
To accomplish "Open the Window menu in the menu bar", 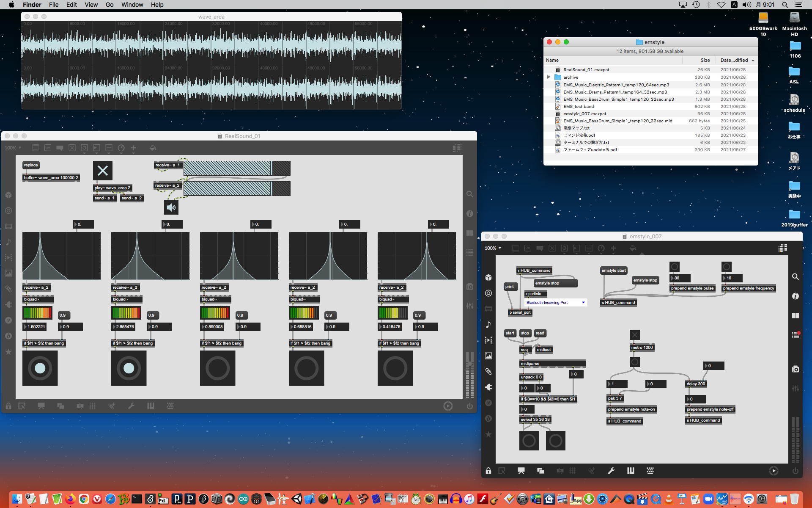I will 132,5.
